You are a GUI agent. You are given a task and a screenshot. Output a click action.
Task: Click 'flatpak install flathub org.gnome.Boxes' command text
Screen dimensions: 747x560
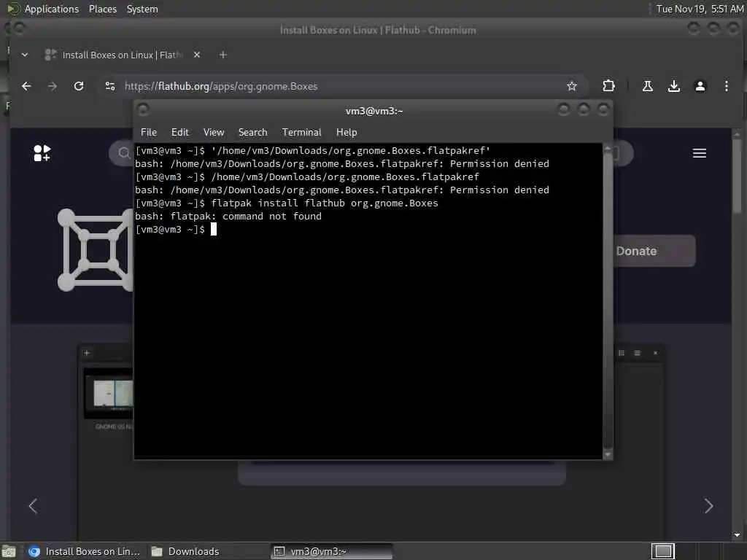coord(324,203)
